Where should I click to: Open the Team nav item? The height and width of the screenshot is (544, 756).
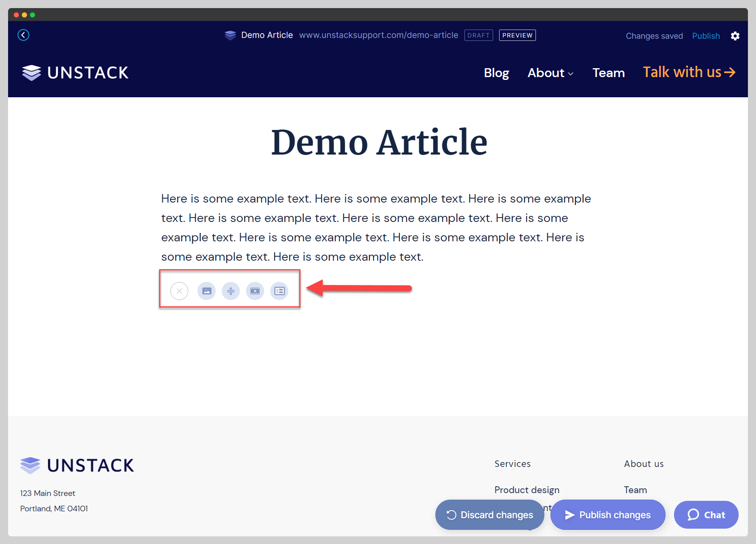(608, 73)
